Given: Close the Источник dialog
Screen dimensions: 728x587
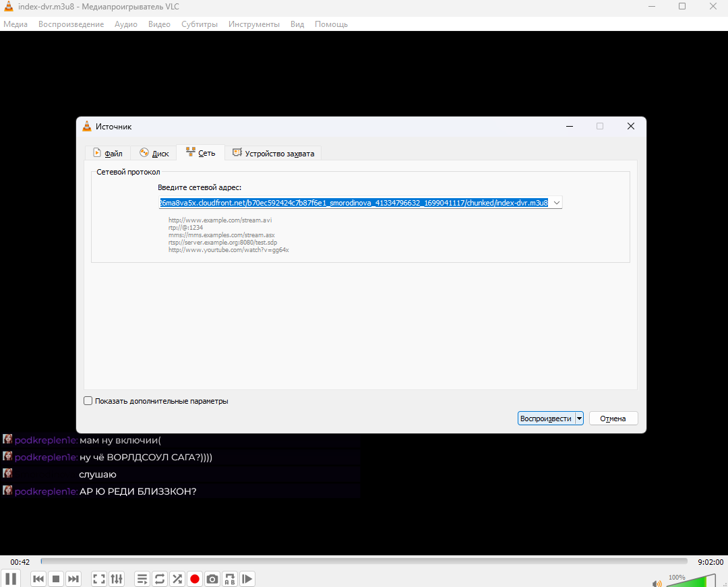Looking at the screenshot, I should click(630, 126).
